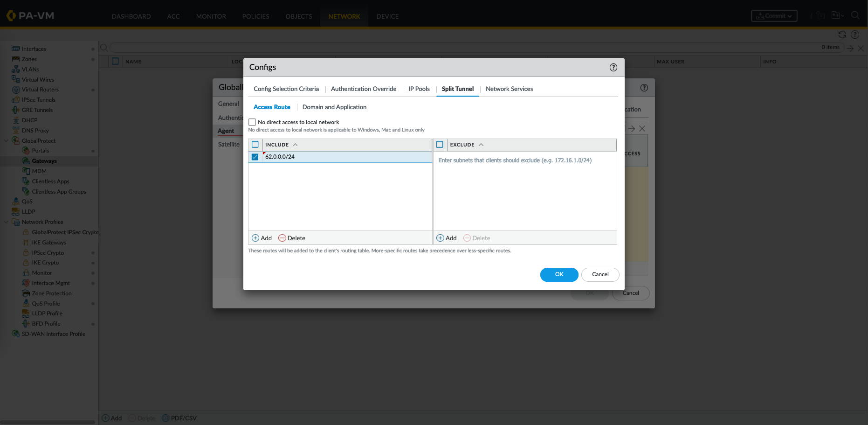Open IPSec Tunnels in the sidebar

(38, 100)
